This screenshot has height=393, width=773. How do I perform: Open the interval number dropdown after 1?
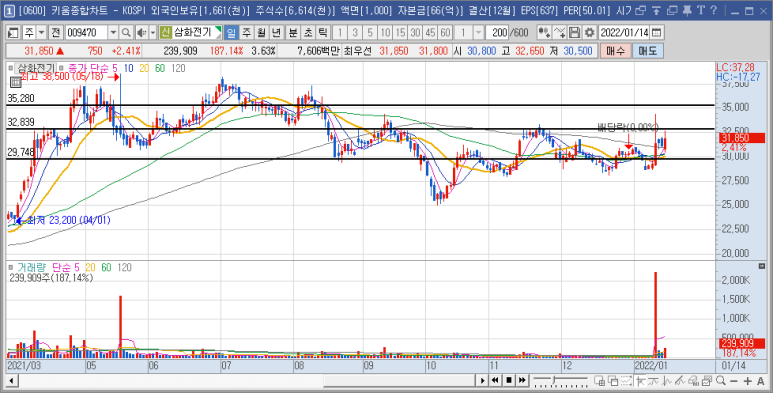(478, 33)
